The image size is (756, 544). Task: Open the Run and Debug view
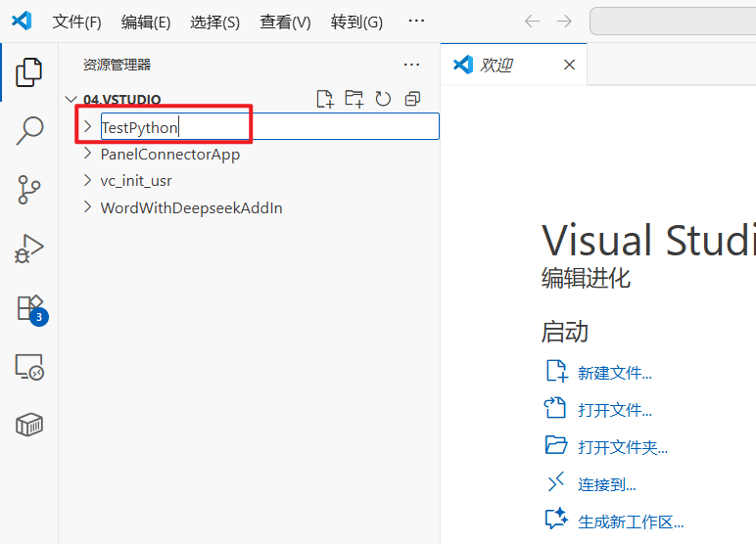29,249
